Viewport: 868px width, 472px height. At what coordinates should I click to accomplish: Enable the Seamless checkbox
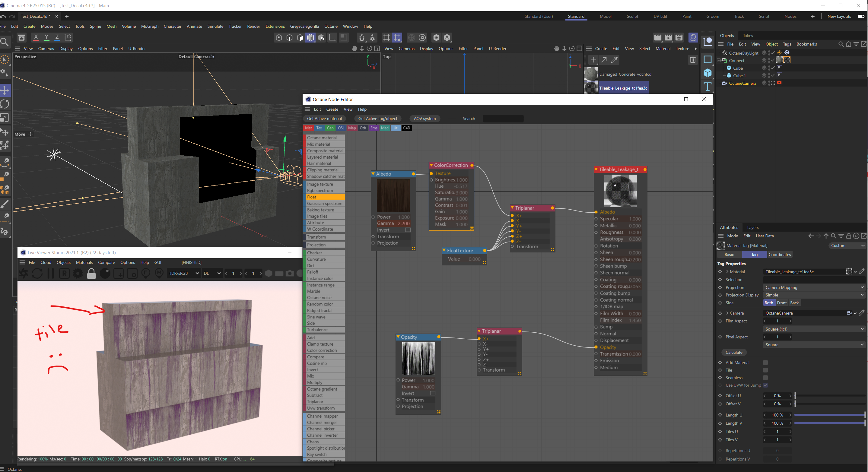(765, 378)
